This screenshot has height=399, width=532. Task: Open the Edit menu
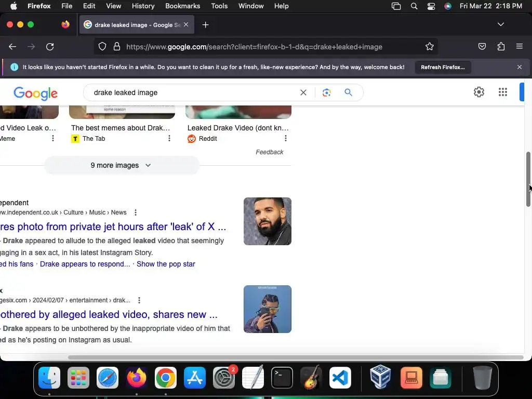[x=89, y=6]
